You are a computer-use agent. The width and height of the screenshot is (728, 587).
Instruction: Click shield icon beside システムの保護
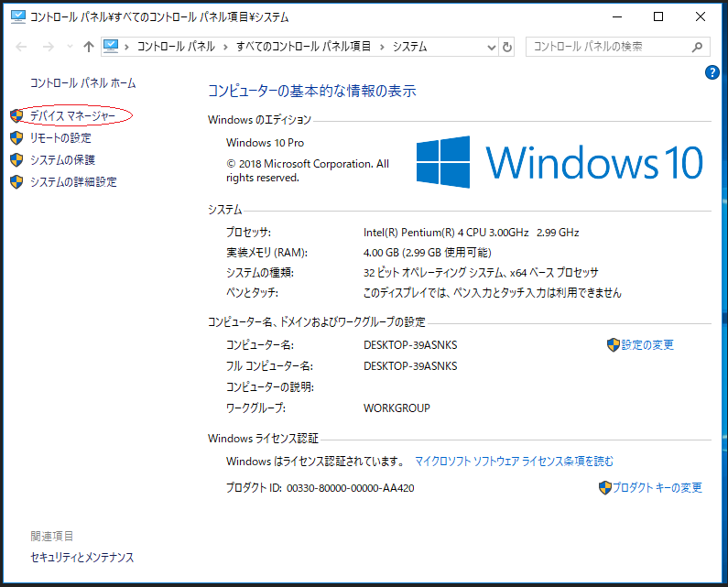pos(16,159)
